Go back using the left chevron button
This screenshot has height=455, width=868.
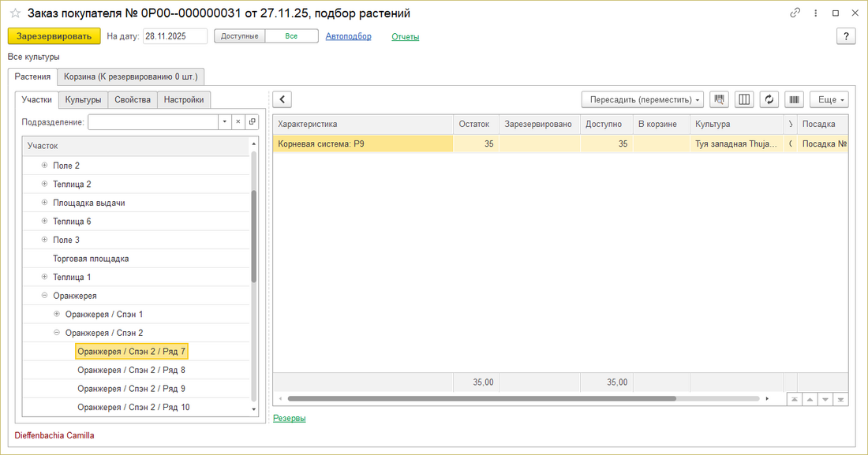[x=282, y=99]
